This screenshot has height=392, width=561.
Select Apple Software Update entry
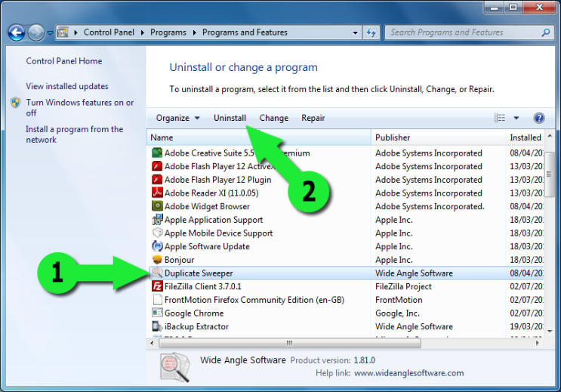(207, 246)
